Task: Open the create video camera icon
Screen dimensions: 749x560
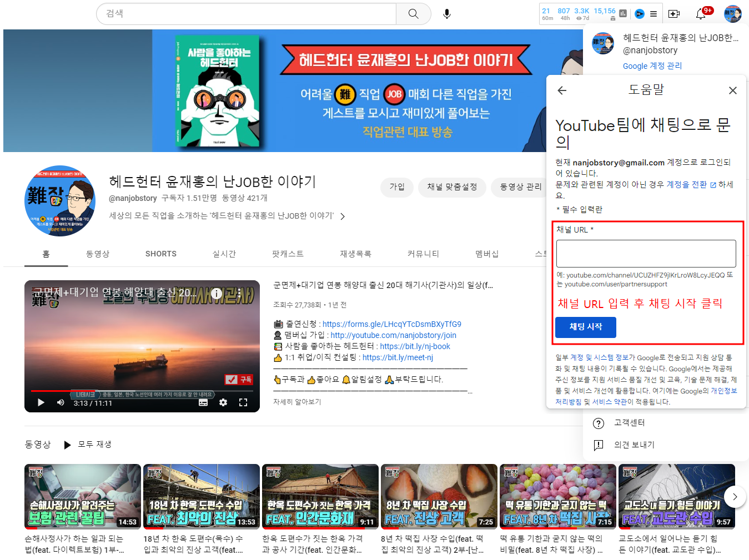Action: tap(674, 14)
